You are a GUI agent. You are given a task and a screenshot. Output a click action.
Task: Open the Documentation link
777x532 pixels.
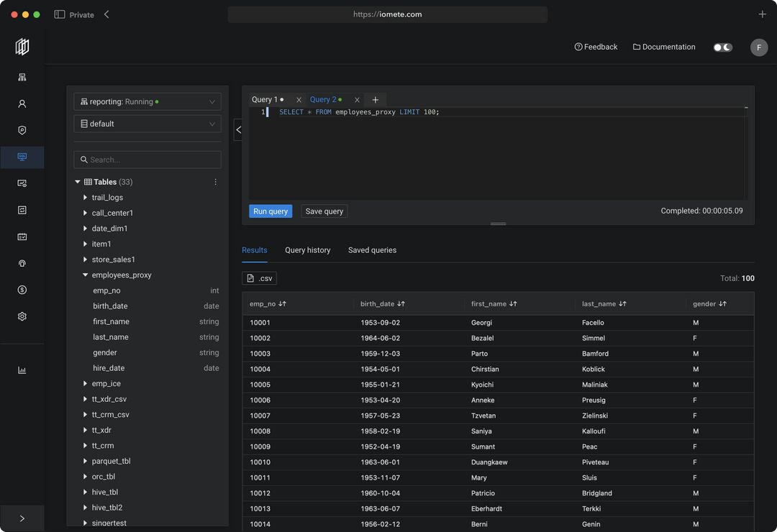(x=663, y=46)
